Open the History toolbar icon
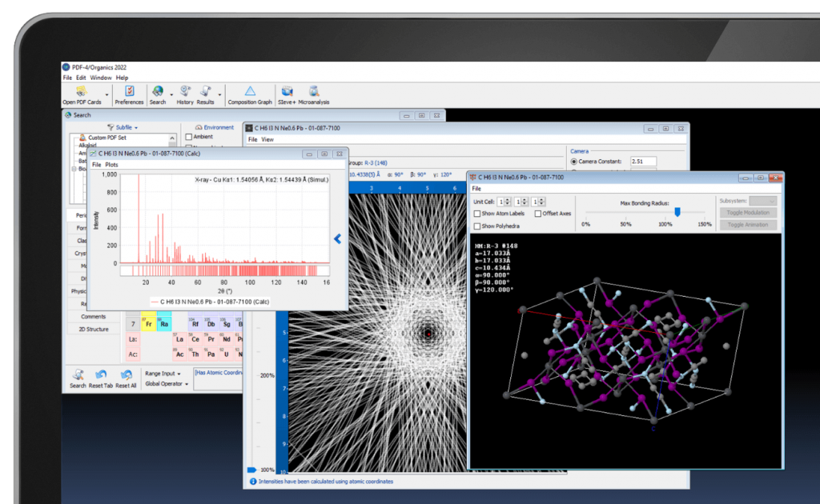 [185, 91]
